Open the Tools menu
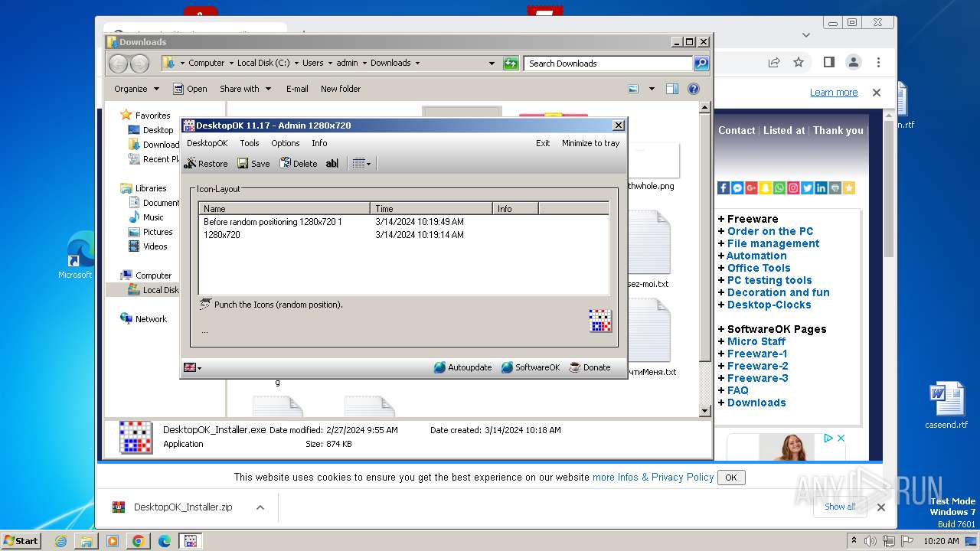Screen dimensions: 980x551 pos(250,143)
